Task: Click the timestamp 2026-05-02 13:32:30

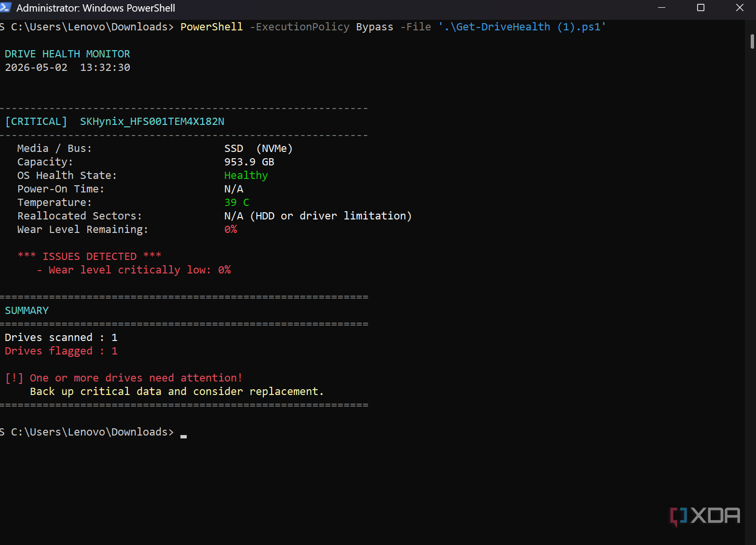Action: (68, 68)
